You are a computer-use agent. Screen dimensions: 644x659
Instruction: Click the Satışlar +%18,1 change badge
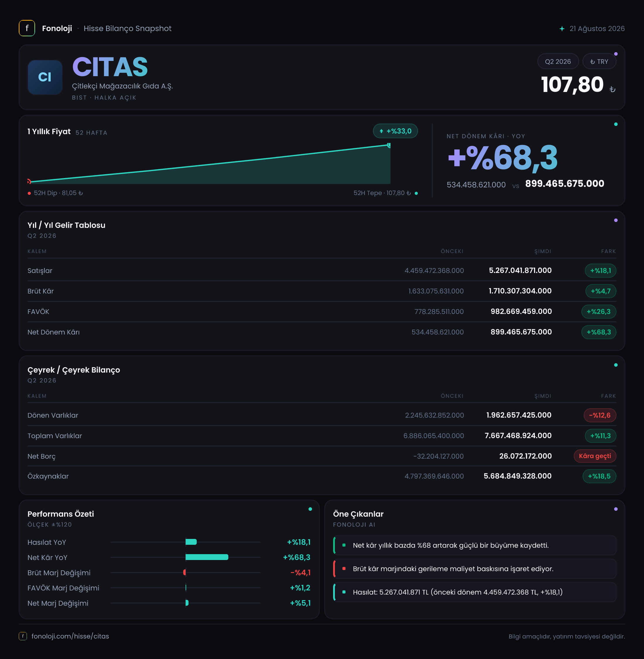(x=600, y=270)
